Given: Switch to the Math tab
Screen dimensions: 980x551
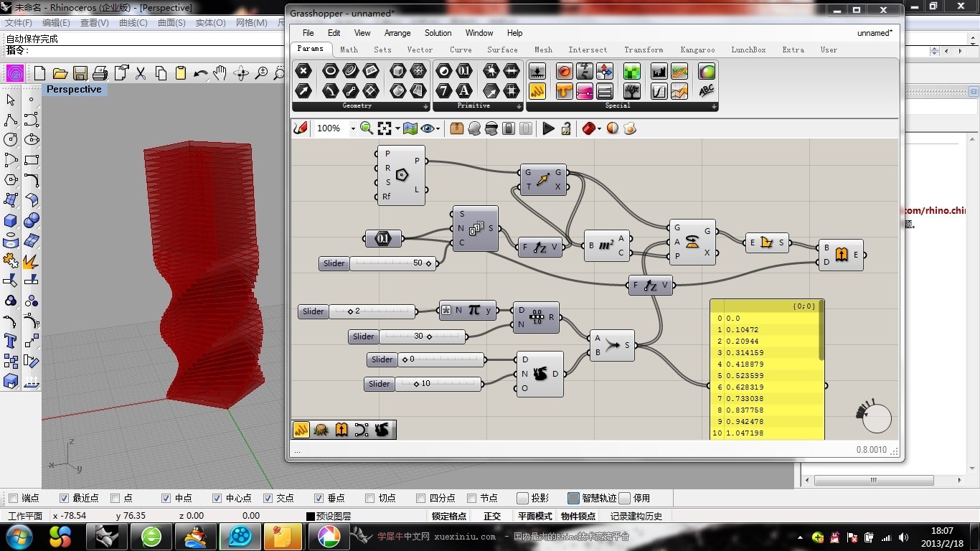Looking at the screenshot, I should tap(349, 50).
